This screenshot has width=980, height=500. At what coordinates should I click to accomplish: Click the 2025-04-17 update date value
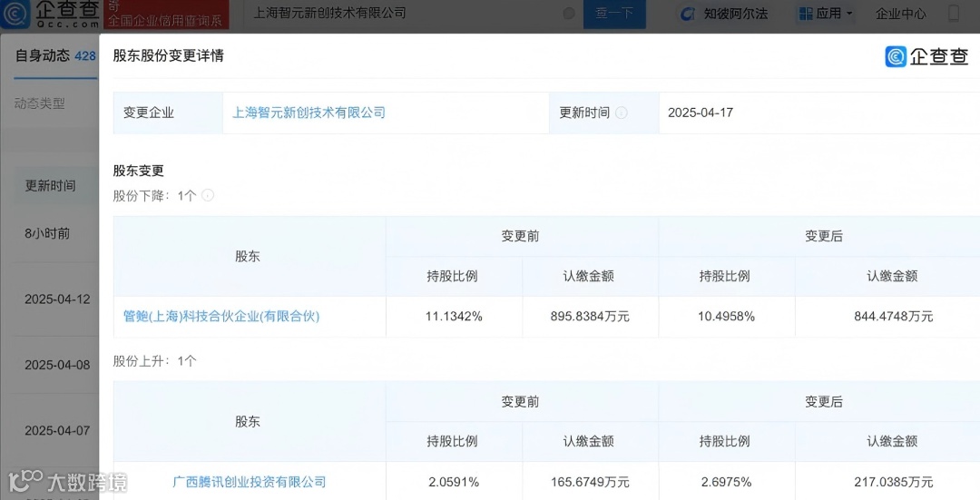click(x=700, y=113)
